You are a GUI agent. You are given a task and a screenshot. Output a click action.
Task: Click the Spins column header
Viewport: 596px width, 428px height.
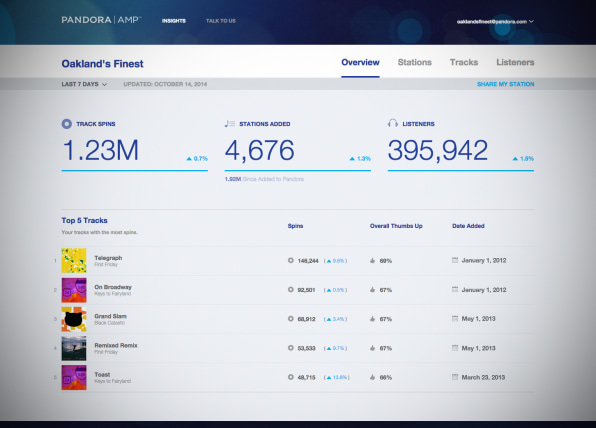[x=295, y=226]
